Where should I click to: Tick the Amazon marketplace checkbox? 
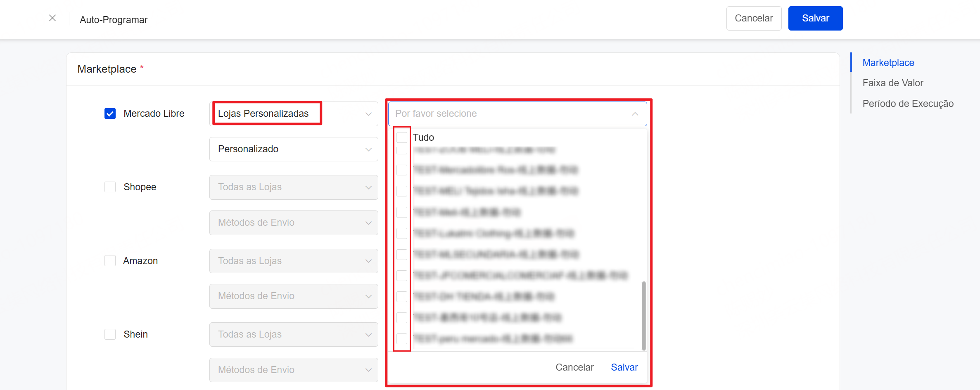point(110,261)
